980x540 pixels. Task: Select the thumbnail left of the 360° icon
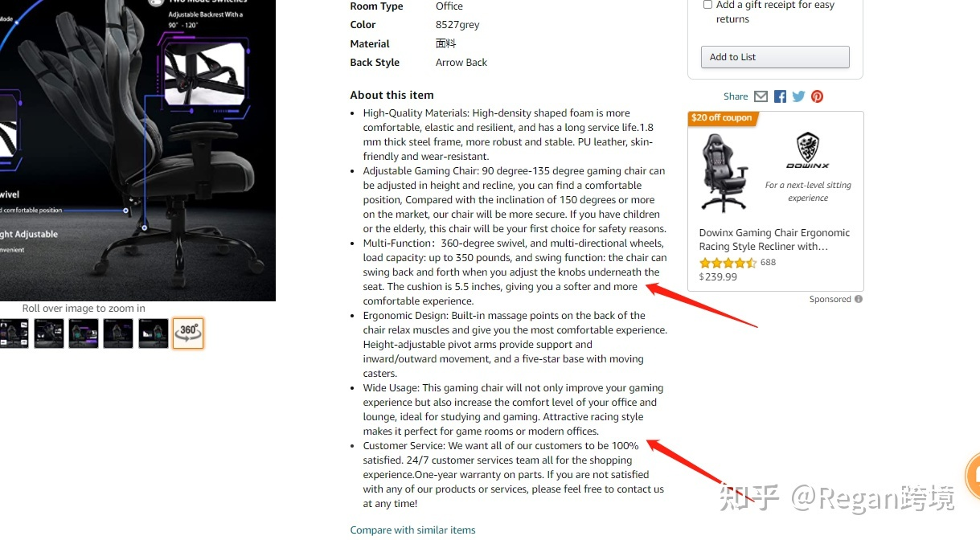tap(154, 333)
